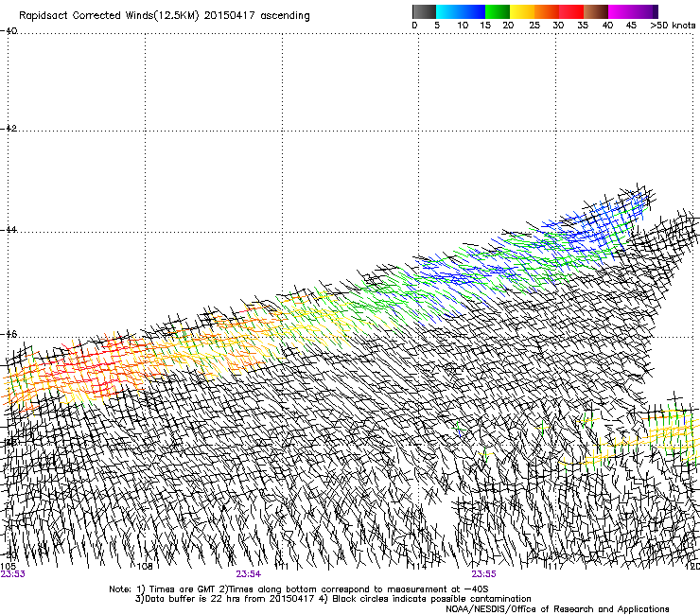Screen dimensions: 700x615
Task: Click the '40' label on the legend
Action: [x=607, y=26]
